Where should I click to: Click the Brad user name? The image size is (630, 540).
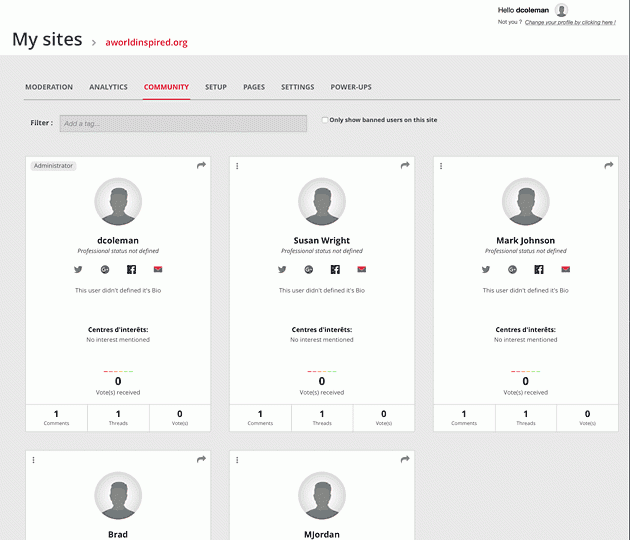[118, 534]
